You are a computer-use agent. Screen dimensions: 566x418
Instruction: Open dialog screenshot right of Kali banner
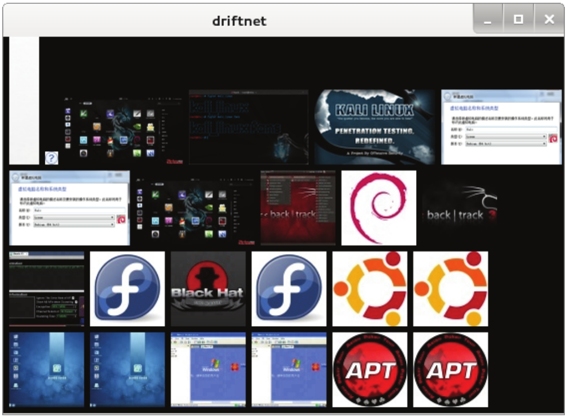pyautogui.click(x=502, y=127)
